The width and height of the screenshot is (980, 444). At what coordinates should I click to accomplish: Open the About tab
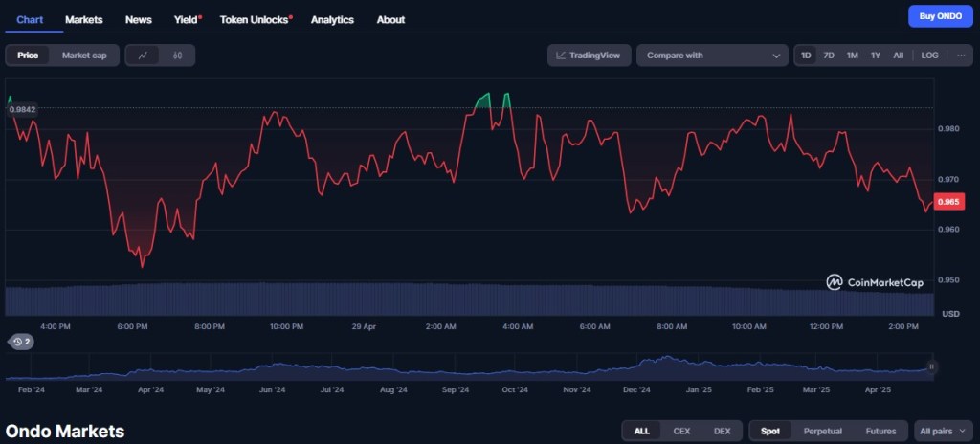coord(390,19)
